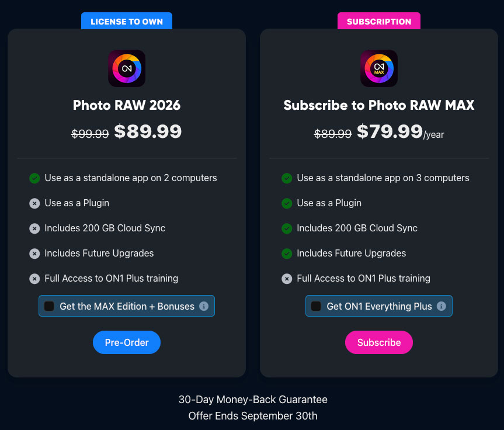Enable Get the MAX Edition + Bonuses checkbox
504x430 pixels.
click(49, 306)
